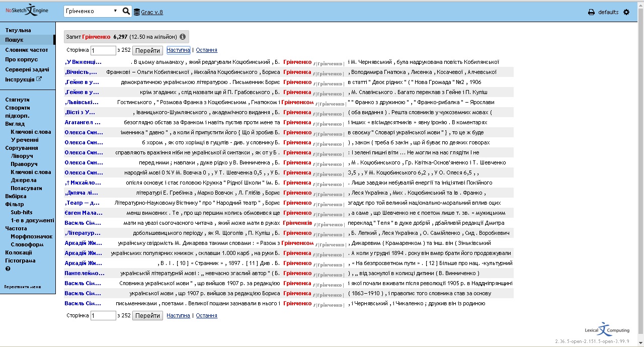Click the 'defaults' text in header
Viewport: 644px width, 347px height.
coord(608,12)
